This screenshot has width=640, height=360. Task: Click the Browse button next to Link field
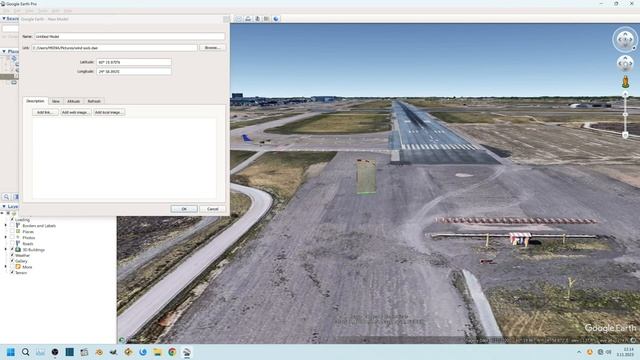pos(212,48)
